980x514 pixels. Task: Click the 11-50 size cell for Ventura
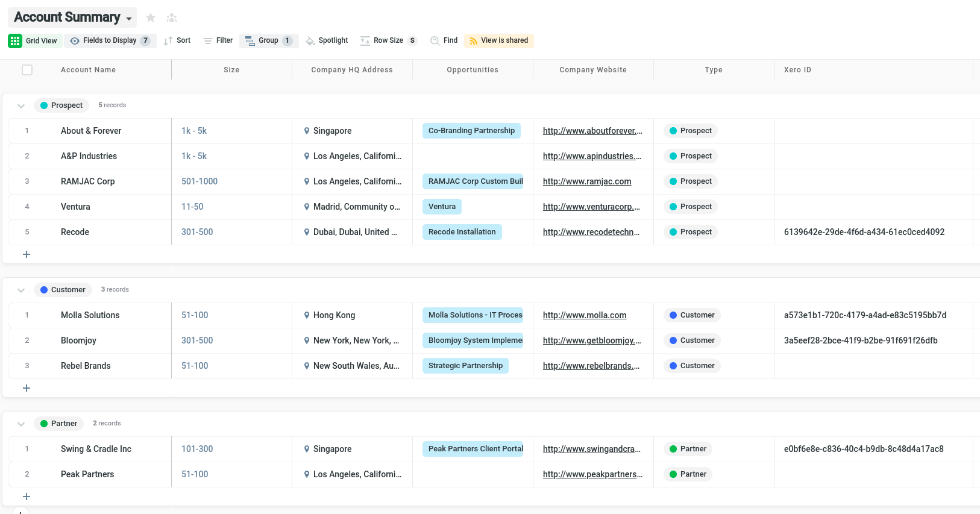[x=231, y=207]
